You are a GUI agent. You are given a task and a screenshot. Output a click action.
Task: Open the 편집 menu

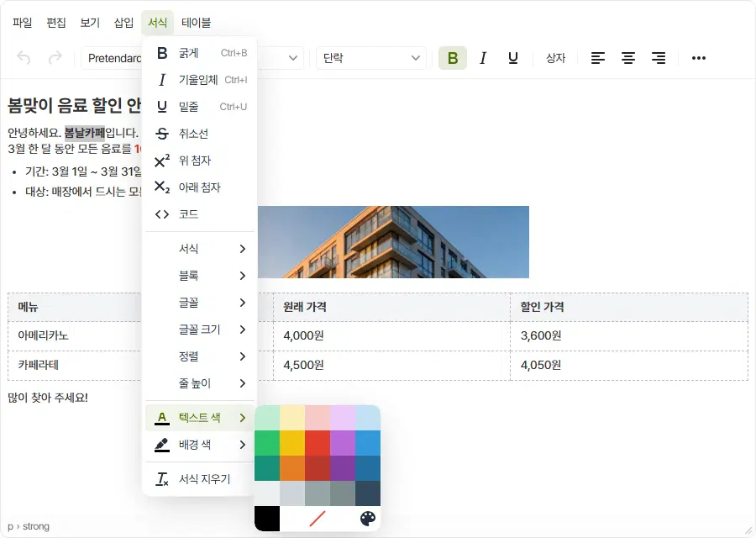pos(56,22)
